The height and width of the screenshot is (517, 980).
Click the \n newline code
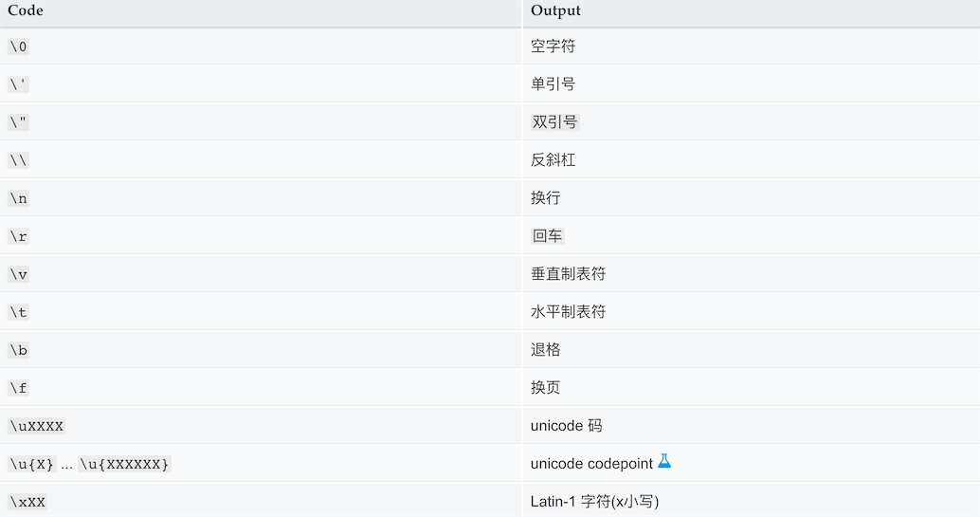coord(19,198)
